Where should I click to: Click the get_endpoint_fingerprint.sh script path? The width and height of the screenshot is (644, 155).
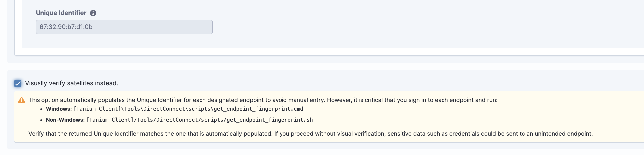200,120
